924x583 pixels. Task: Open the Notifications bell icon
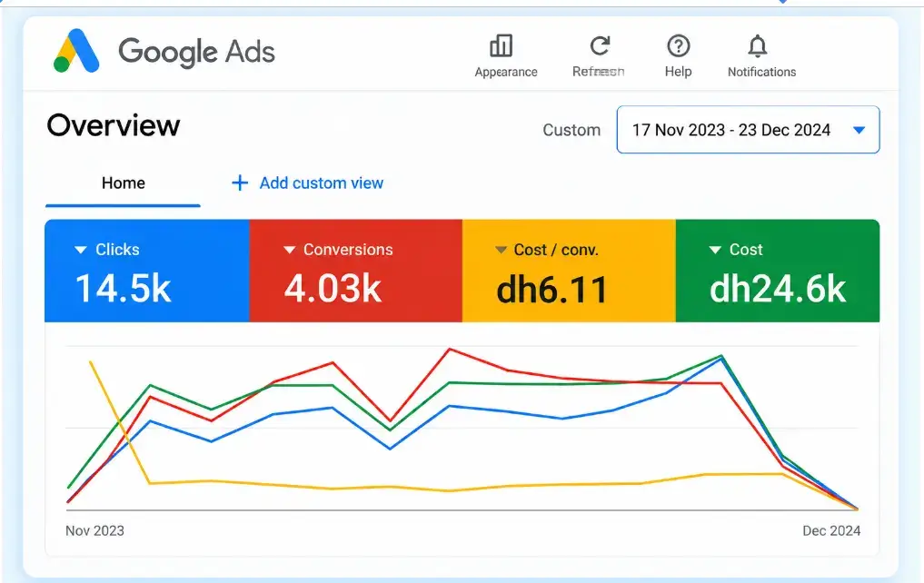[757, 45]
